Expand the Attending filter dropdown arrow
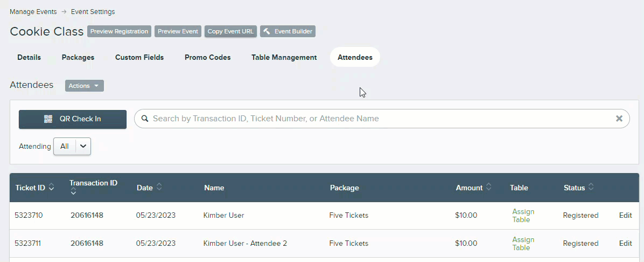This screenshot has height=262, width=644. pyautogui.click(x=83, y=146)
